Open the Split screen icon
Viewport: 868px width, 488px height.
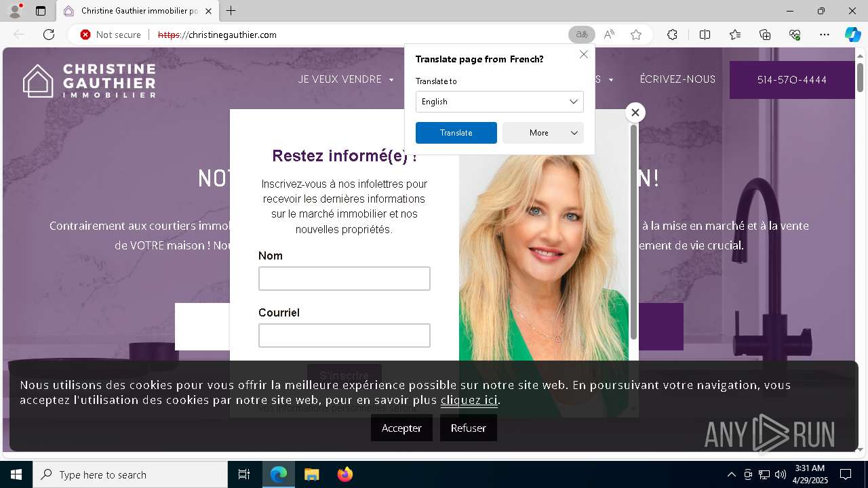click(x=705, y=35)
